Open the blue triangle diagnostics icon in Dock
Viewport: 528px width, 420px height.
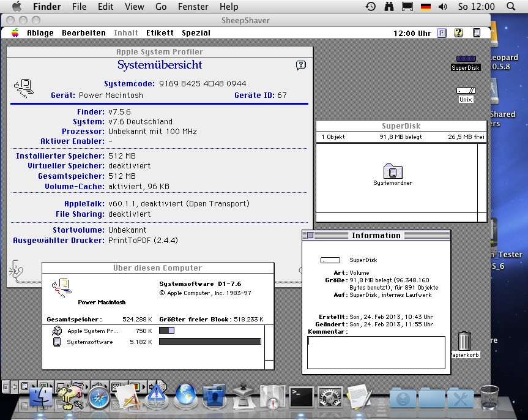[156, 397]
